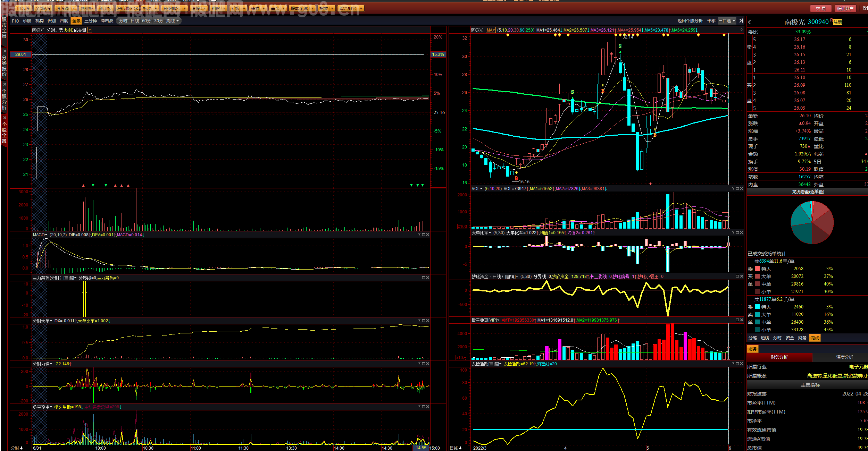Click 返回个股分析 link
The image size is (868, 451).
coord(690,21)
